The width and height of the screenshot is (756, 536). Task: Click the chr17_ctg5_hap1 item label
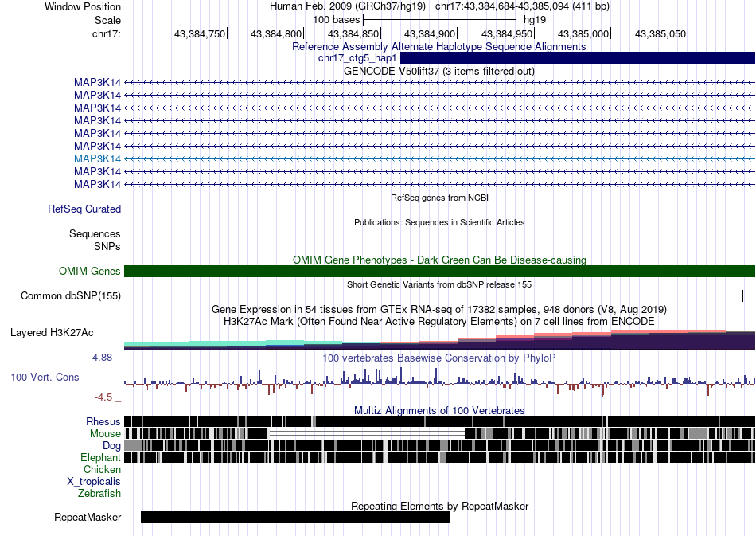coord(357,58)
